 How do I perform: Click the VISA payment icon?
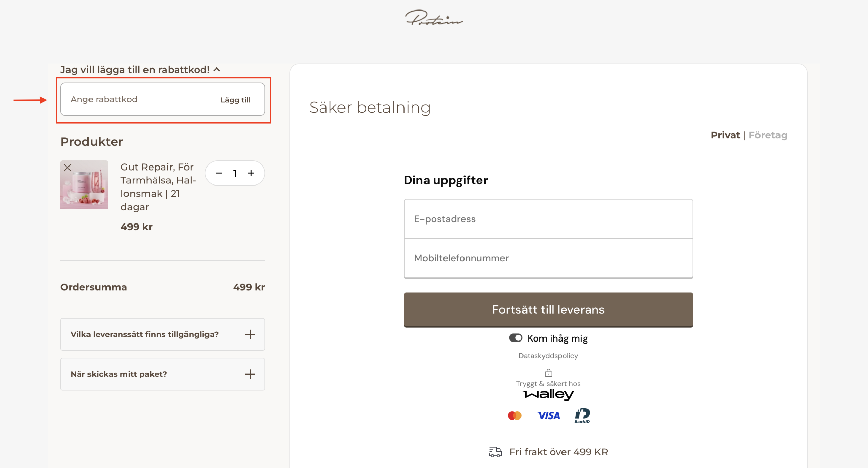(549, 415)
